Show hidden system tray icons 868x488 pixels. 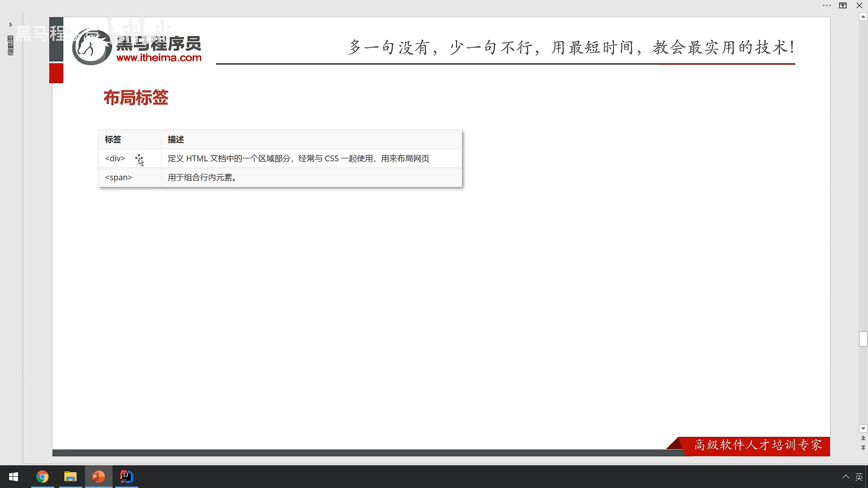[845, 477]
